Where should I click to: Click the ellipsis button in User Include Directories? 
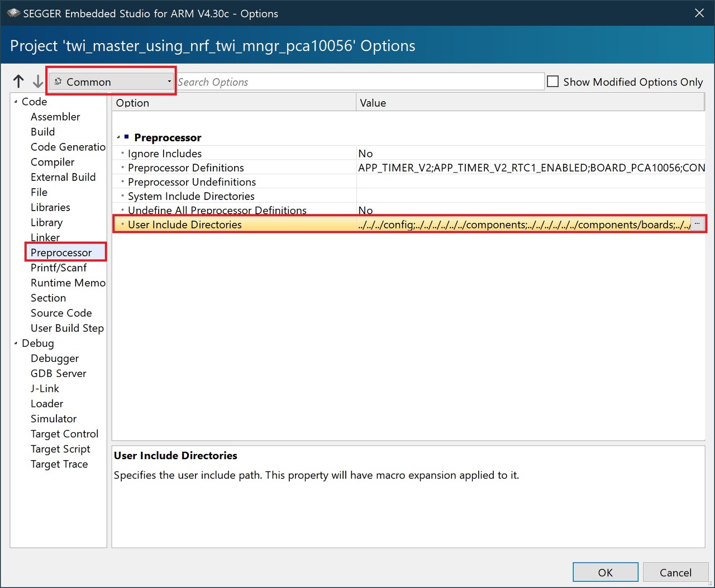(x=697, y=224)
